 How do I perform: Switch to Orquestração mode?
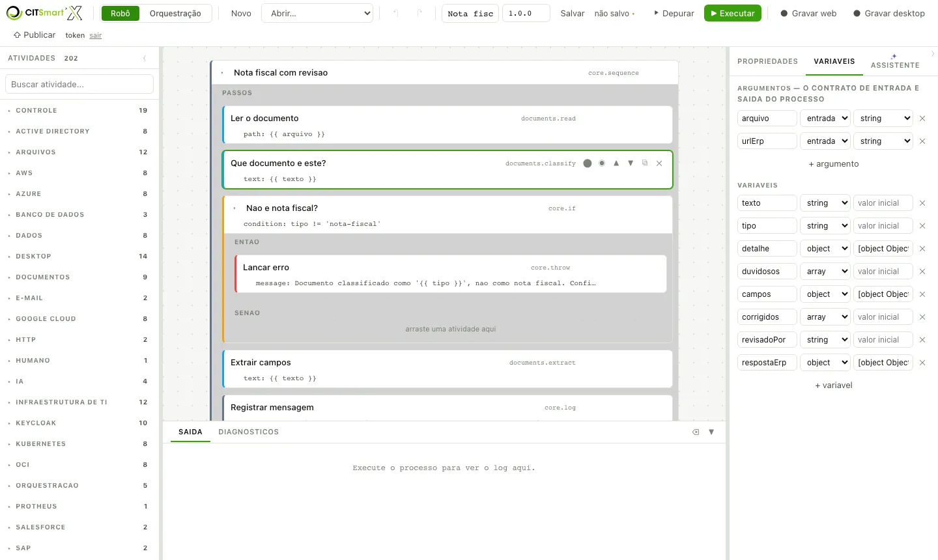click(x=175, y=13)
